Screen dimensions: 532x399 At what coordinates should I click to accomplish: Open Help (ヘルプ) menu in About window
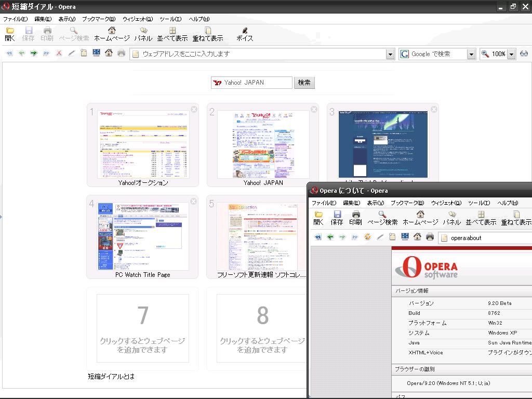click(508, 203)
